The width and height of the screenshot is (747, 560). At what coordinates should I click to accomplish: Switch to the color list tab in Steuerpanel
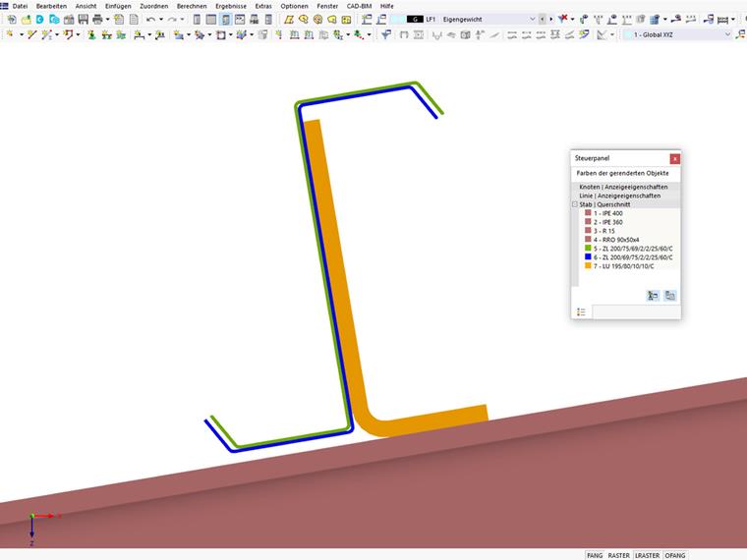(581, 311)
